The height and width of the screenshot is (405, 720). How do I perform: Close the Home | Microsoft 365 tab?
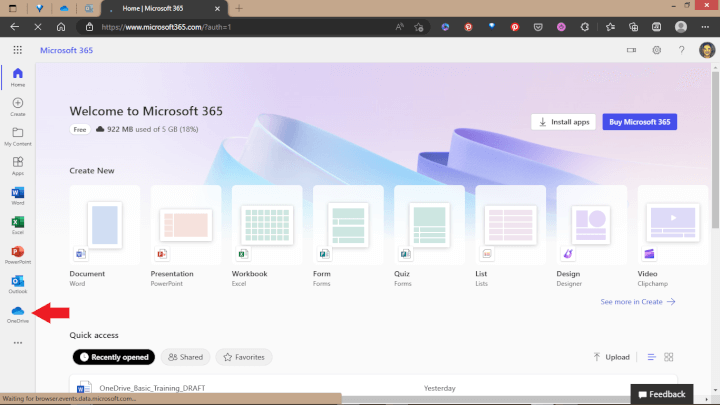[x=217, y=8]
